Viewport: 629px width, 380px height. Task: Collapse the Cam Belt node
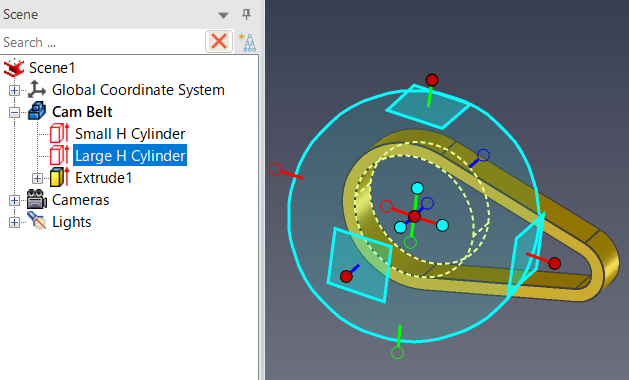pos(14,112)
